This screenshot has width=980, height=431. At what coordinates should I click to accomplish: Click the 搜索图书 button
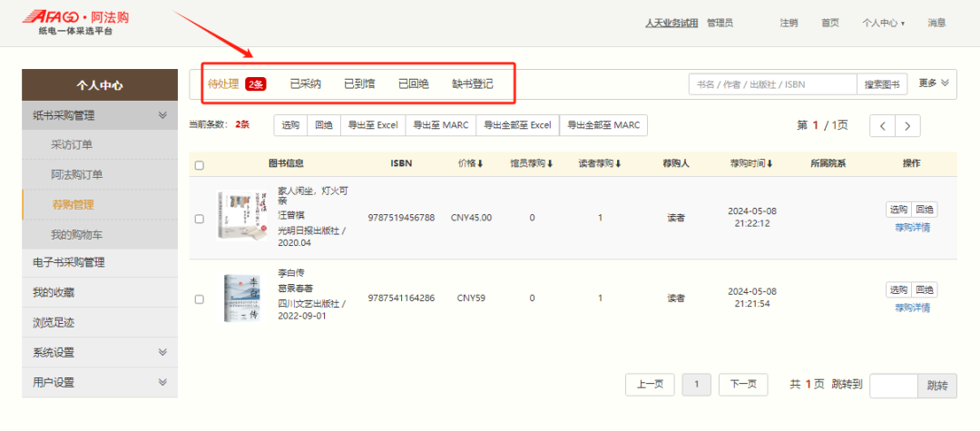(x=882, y=84)
